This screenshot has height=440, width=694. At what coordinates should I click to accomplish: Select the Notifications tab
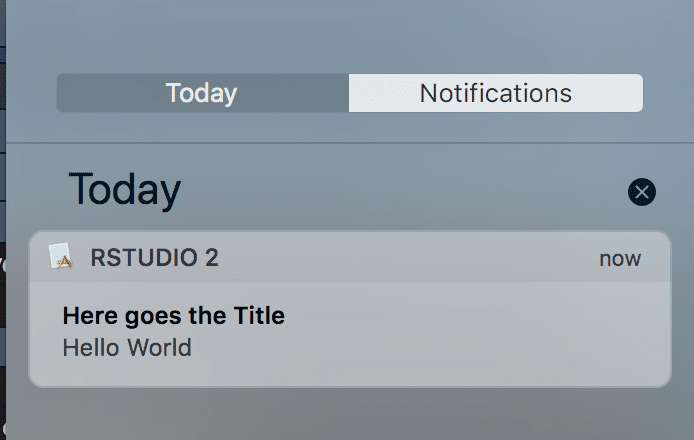496,93
